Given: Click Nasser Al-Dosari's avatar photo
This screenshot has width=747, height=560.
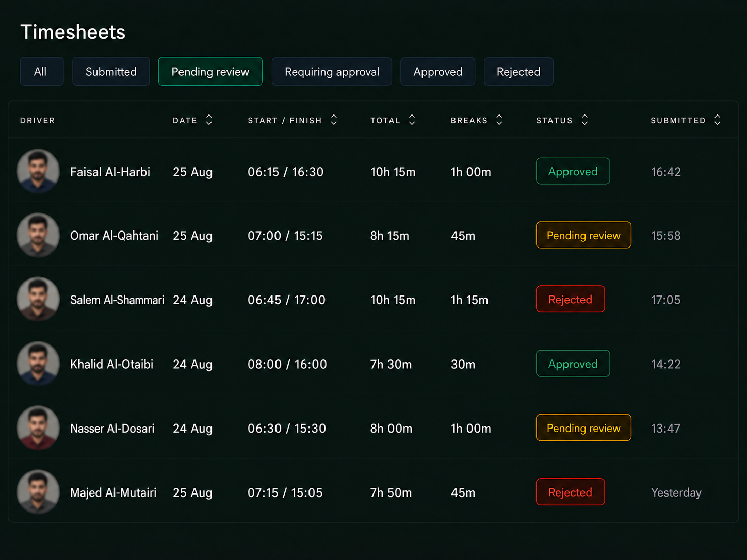Looking at the screenshot, I should pyautogui.click(x=38, y=427).
